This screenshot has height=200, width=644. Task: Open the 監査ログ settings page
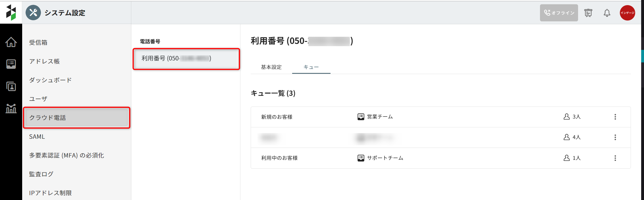(x=41, y=174)
